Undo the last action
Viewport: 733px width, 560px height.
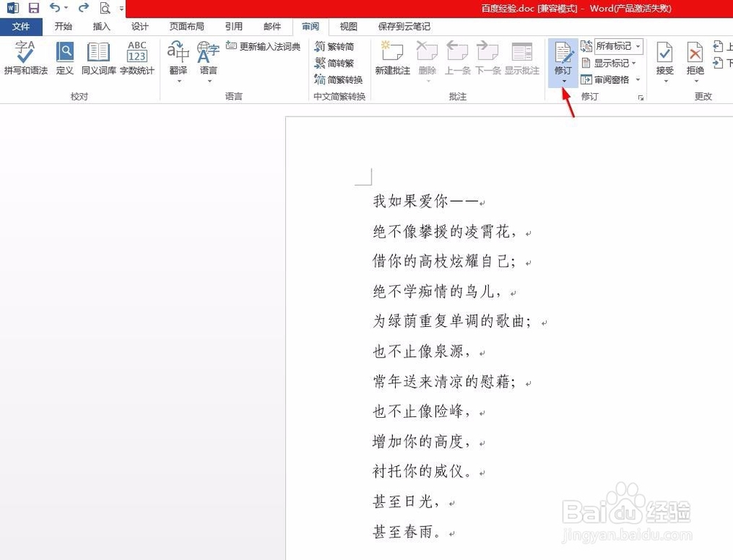pos(55,7)
